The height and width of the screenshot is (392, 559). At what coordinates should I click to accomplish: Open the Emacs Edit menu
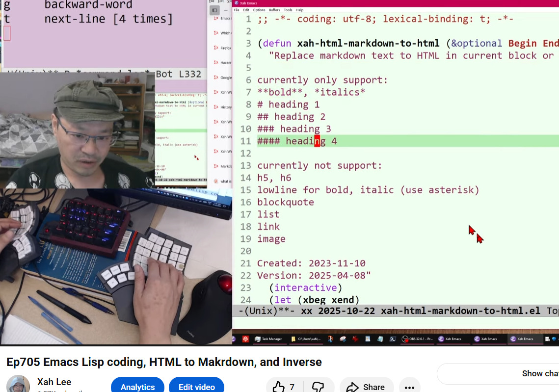(x=246, y=10)
